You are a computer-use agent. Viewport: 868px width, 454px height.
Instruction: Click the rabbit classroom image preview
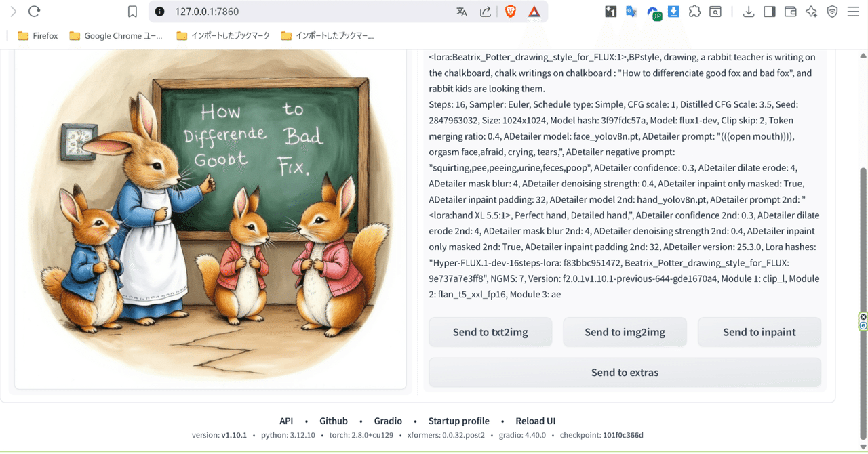tap(210, 217)
